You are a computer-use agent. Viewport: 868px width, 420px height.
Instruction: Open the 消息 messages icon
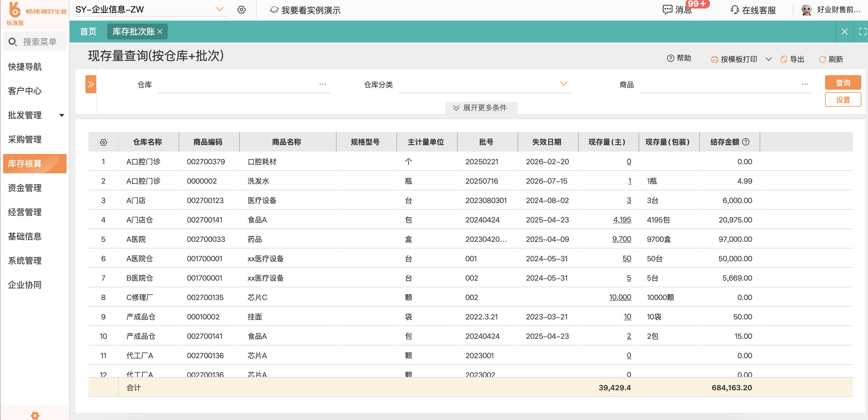pyautogui.click(x=667, y=10)
